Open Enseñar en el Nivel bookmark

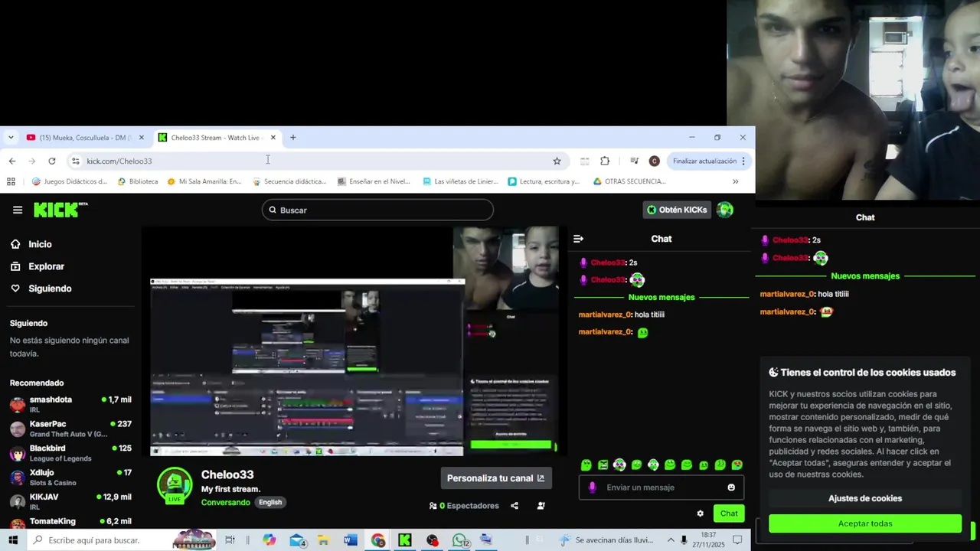[374, 181]
